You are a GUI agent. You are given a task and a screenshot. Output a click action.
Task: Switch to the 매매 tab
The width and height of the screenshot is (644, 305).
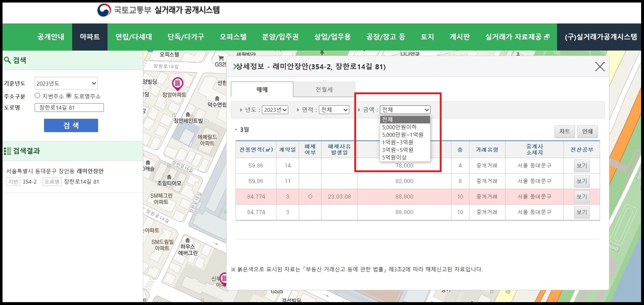[x=262, y=90]
